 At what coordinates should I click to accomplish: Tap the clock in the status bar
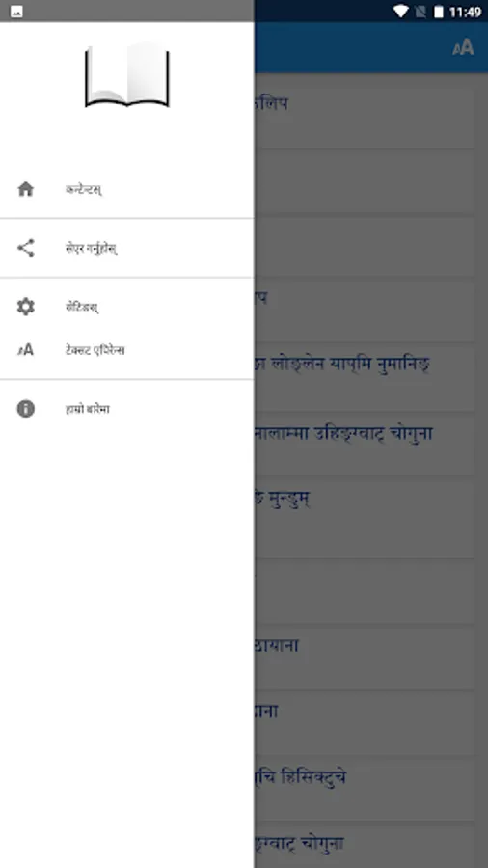(x=465, y=12)
